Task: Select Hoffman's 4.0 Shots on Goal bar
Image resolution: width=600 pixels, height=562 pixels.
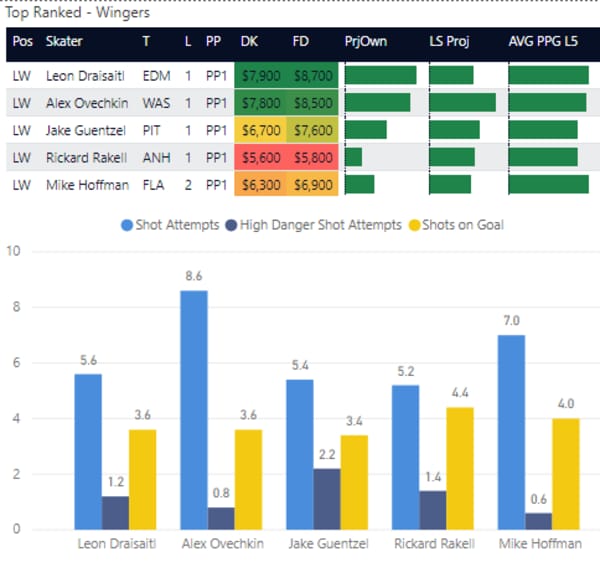Action: [x=566, y=474]
